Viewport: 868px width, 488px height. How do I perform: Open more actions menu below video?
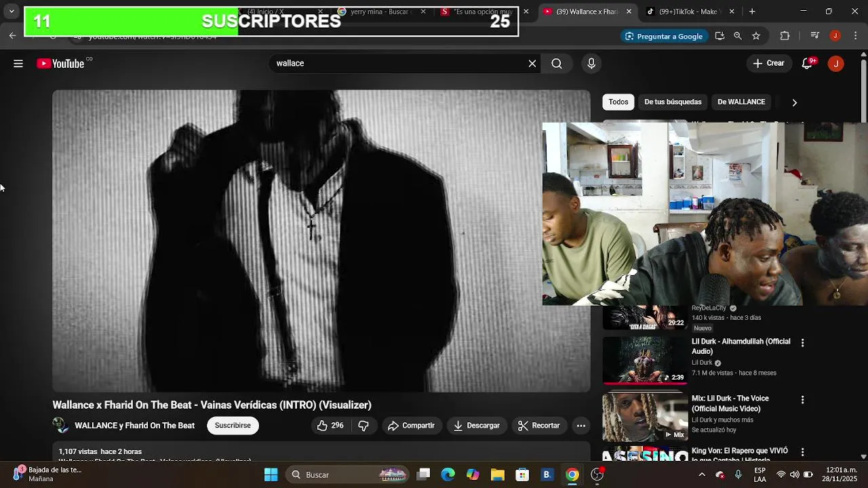(x=581, y=426)
